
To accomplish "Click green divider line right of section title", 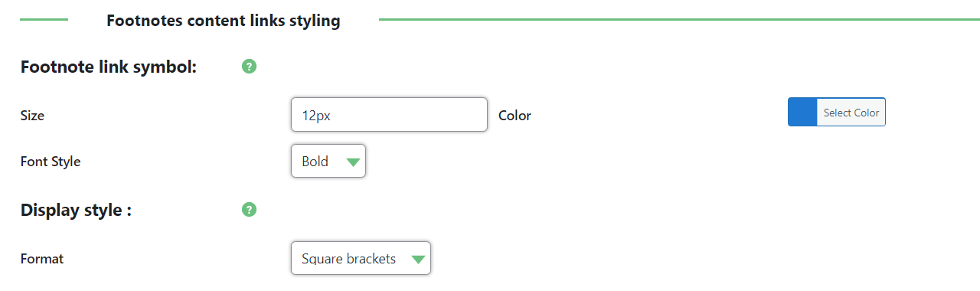I will 679,20.
